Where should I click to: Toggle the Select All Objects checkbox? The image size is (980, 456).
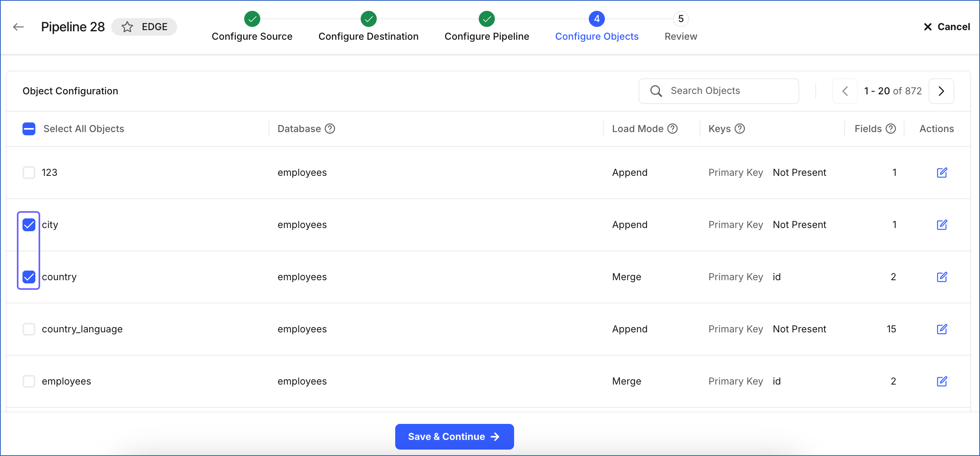(x=29, y=128)
